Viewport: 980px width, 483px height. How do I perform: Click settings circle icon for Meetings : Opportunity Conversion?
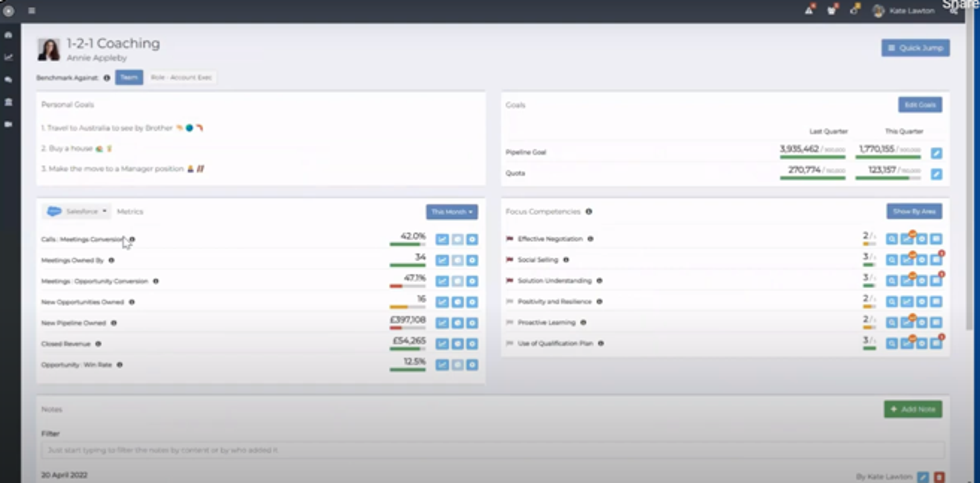(x=472, y=281)
